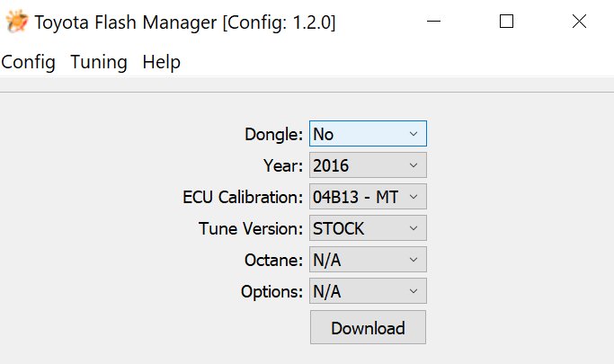Close the Toyota Flash Manager window
Image resolution: width=614 pixels, height=364 pixels.
(579, 22)
